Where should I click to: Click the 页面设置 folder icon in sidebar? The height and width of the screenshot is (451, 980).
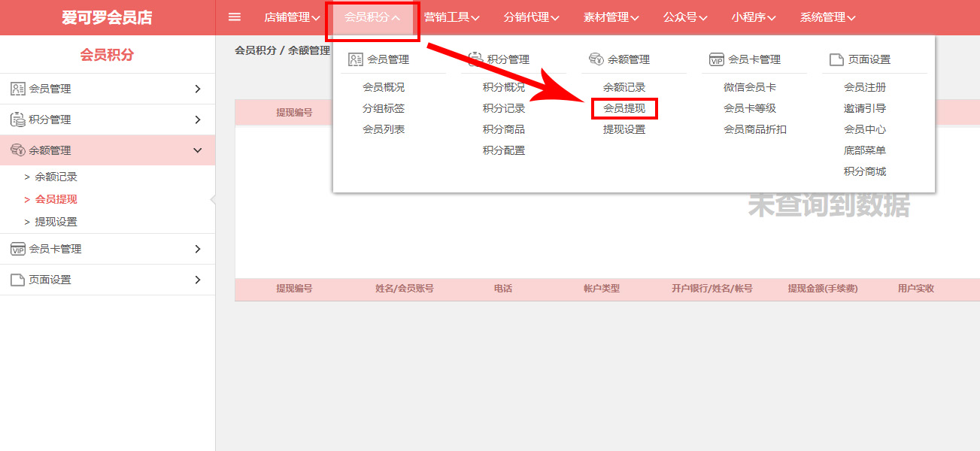[x=18, y=280]
